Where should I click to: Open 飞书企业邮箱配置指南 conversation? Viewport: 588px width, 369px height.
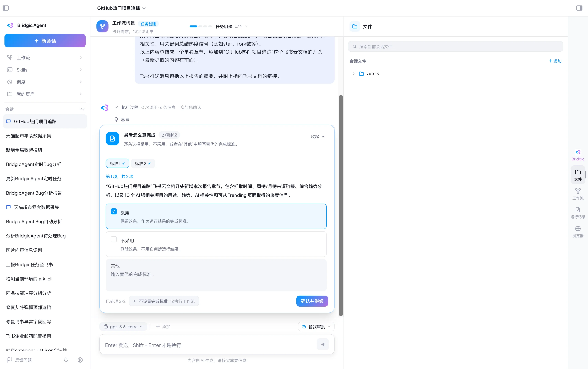(x=45, y=336)
